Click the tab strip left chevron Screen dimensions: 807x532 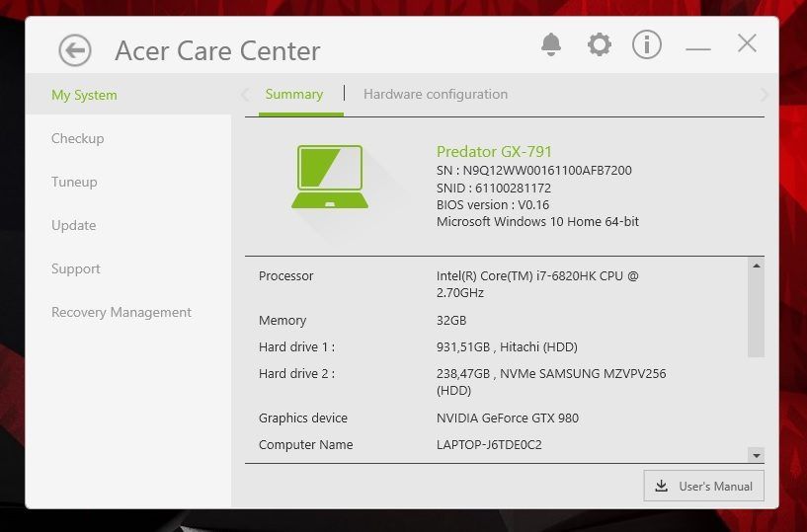coord(246,95)
